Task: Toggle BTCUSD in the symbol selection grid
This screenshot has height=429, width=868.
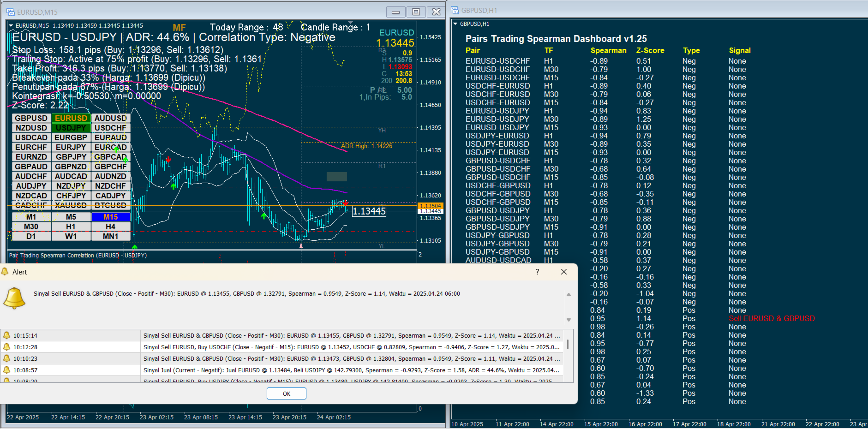Action: coord(111,205)
